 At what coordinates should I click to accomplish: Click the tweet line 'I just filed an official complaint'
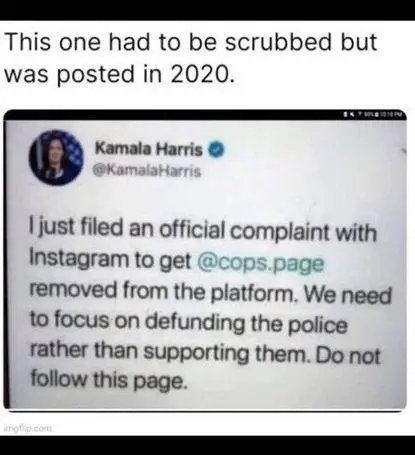pyautogui.click(x=203, y=230)
